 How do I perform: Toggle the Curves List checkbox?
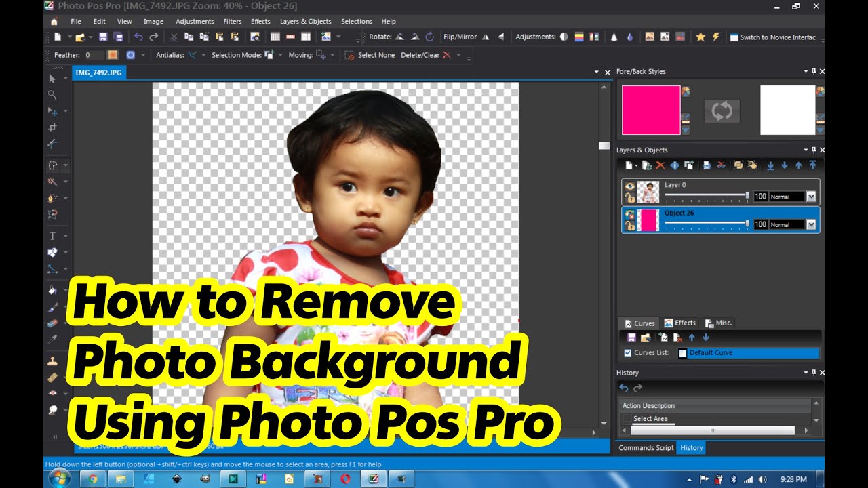click(628, 353)
